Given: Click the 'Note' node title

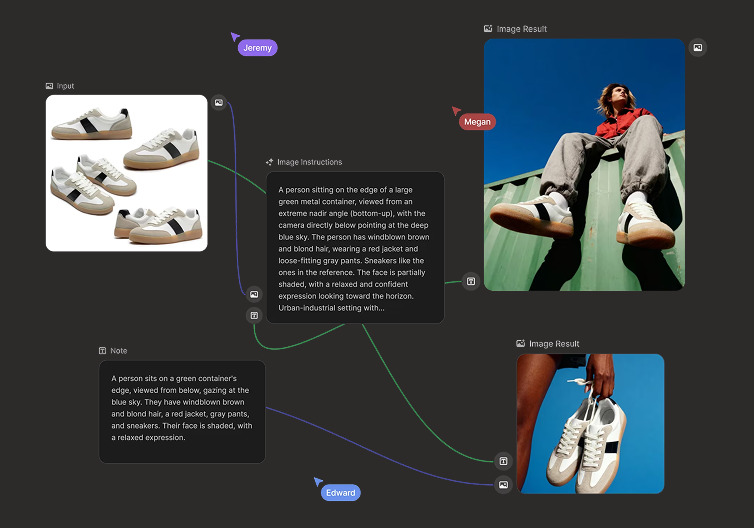Looking at the screenshot, I should coord(119,351).
